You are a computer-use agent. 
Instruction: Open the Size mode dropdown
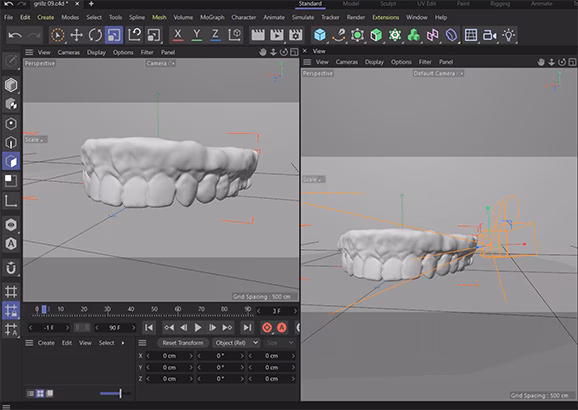280,343
